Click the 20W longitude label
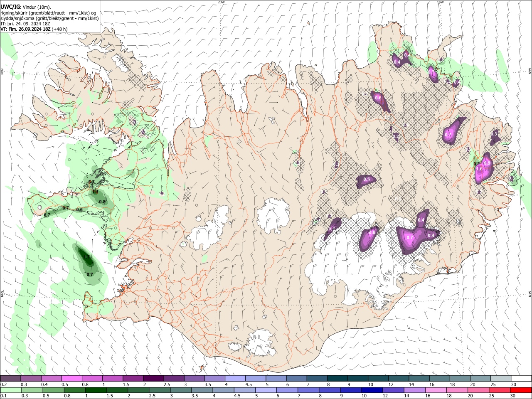Screen dimensions: 532x399 click(221, 2)
